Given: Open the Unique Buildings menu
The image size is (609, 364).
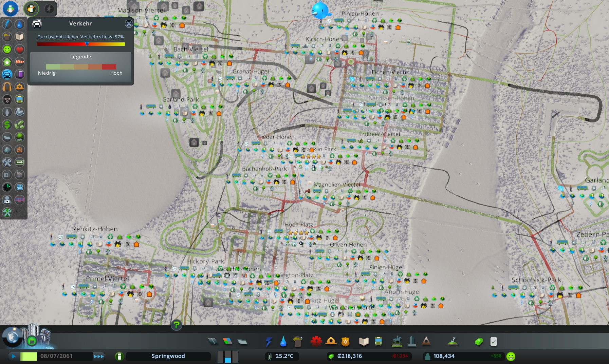Looking at the screenshot, I should [412, 341].
